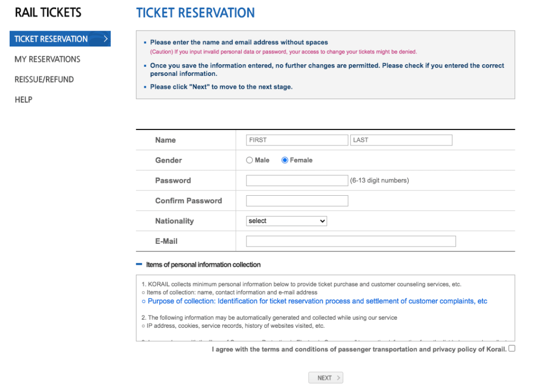The width and height of the screenshot is (547, 392).
Task: Click inside the privacy terms text box
Action: pos(325,316)
